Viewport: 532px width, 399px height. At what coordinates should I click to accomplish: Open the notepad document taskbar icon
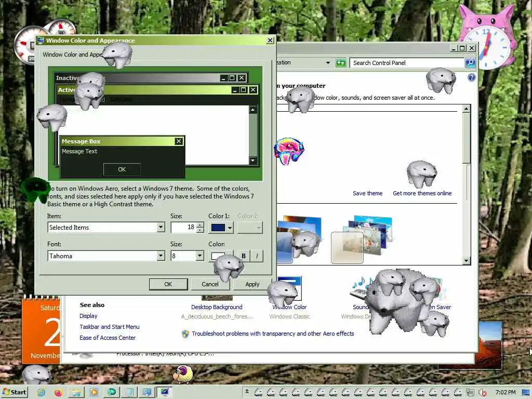(x=129, y=392)
